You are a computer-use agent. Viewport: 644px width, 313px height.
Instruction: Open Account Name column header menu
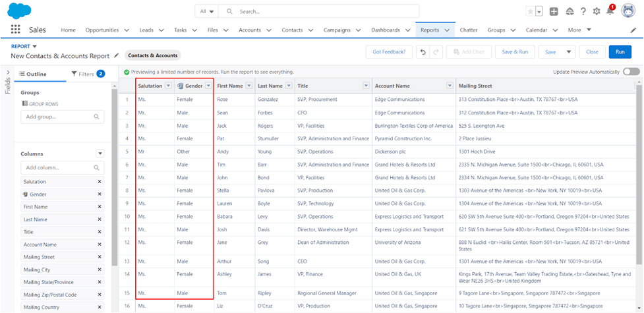[450, 86]
